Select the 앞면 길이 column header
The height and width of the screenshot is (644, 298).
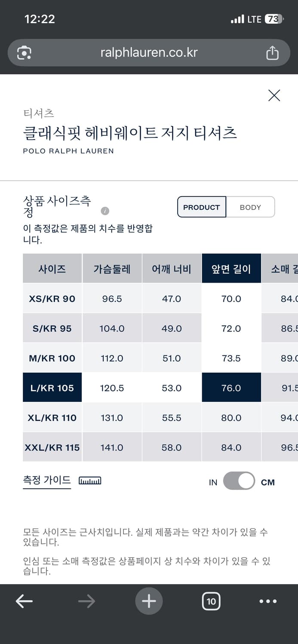(231, 268)
